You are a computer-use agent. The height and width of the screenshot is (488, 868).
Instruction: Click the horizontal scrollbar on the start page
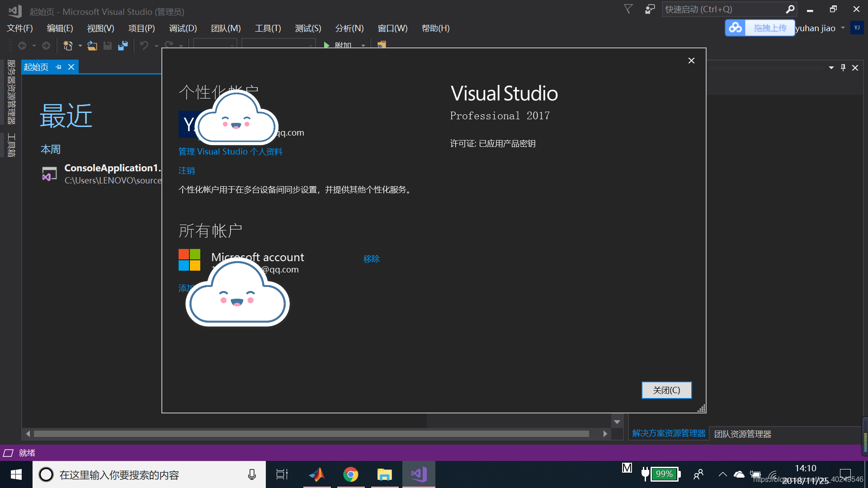click(311, 434)
